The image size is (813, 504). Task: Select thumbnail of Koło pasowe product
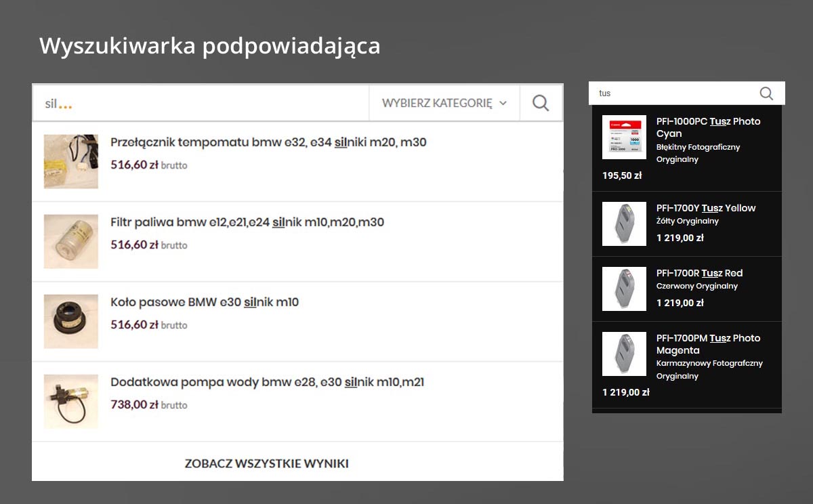[x=71, y=321]
